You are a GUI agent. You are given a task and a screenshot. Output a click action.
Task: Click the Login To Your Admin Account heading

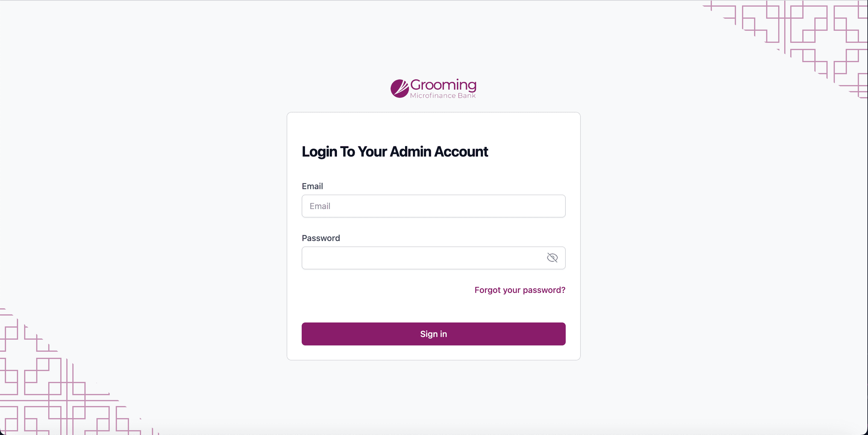[x=395, y=152]
